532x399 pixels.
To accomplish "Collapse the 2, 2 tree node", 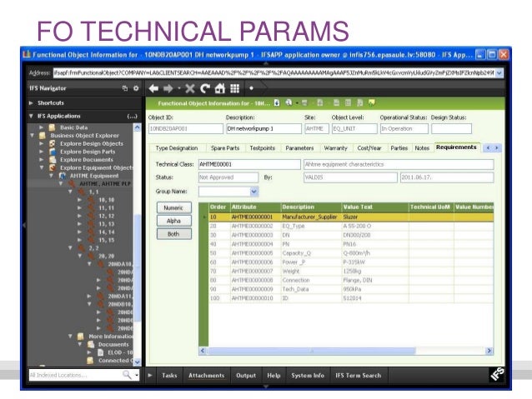I will 70,247.
